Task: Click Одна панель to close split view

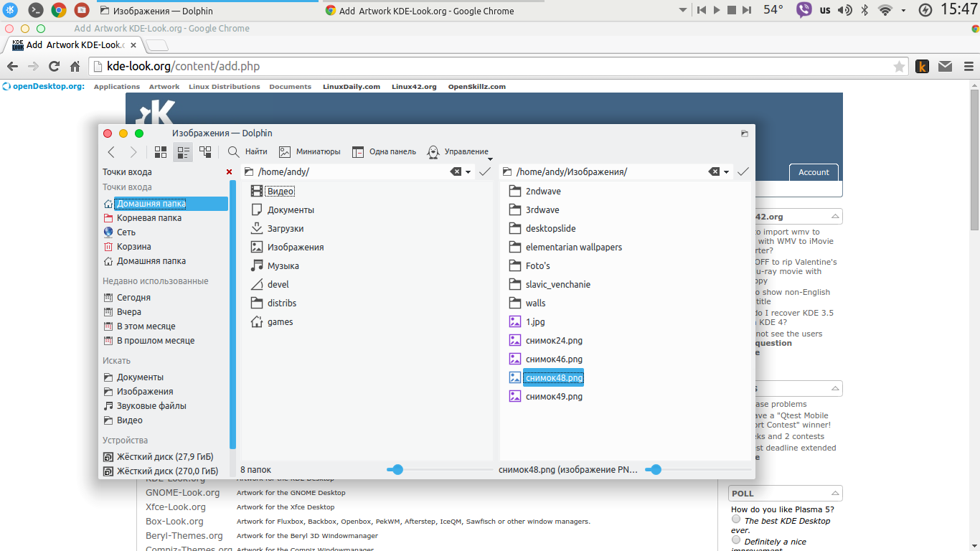Action: (x=384, y=152)
